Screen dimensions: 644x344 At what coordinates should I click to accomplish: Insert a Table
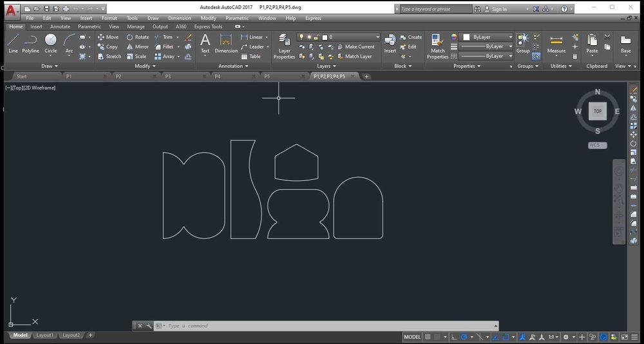251,56
